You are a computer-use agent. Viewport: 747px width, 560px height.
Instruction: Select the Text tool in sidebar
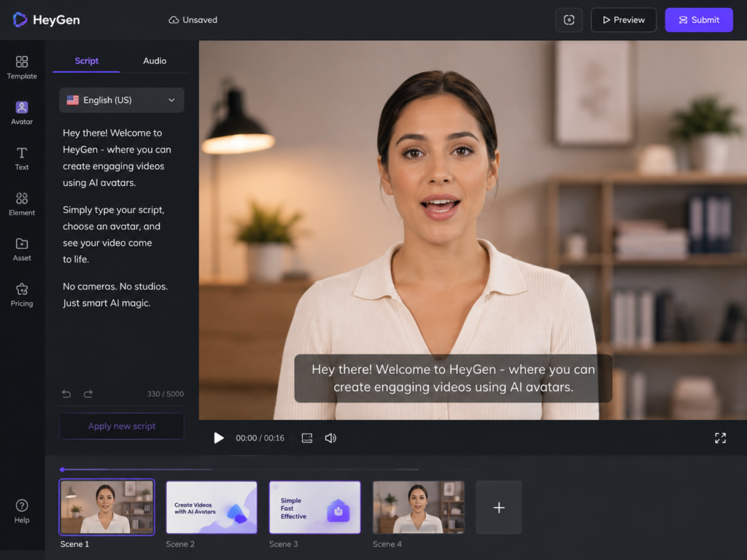22,158
